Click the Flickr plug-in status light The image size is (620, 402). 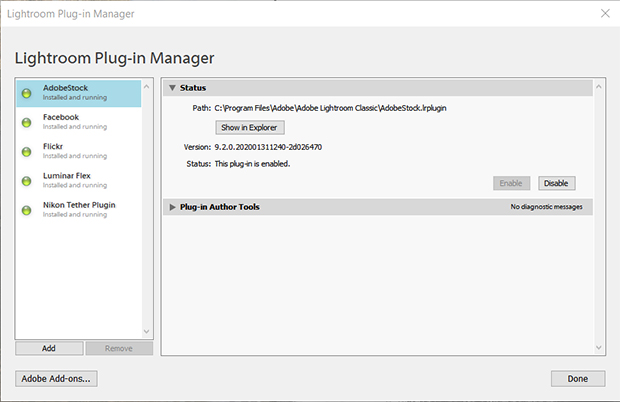26,152
